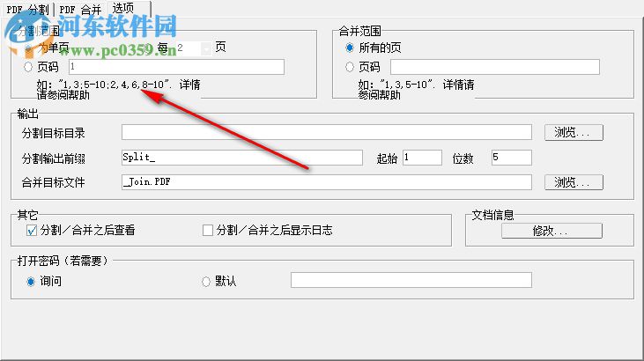
Task: Select 默认 password radio option
Action: [x=206, y=282]
